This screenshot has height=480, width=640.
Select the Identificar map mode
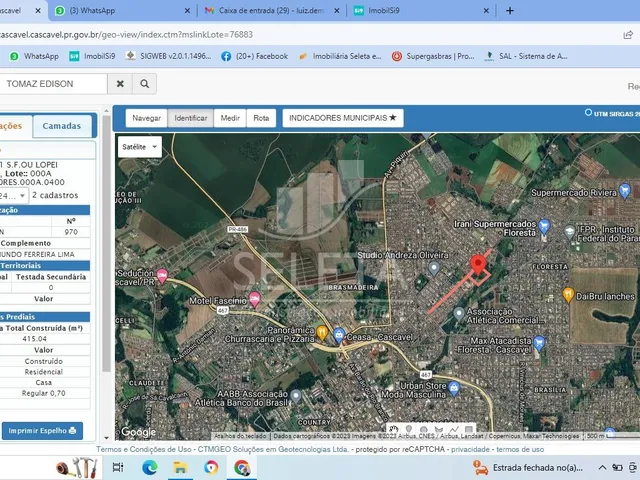click(x=191, y=118)
